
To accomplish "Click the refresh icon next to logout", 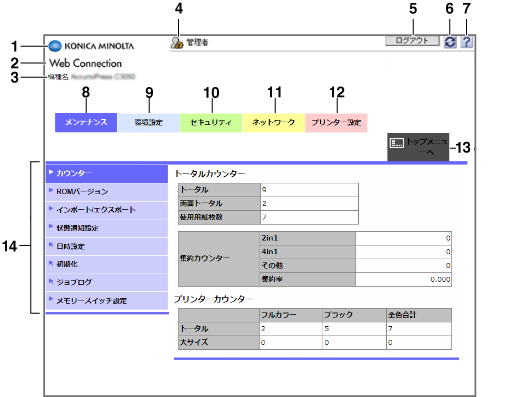I will [x=450, y=42].
